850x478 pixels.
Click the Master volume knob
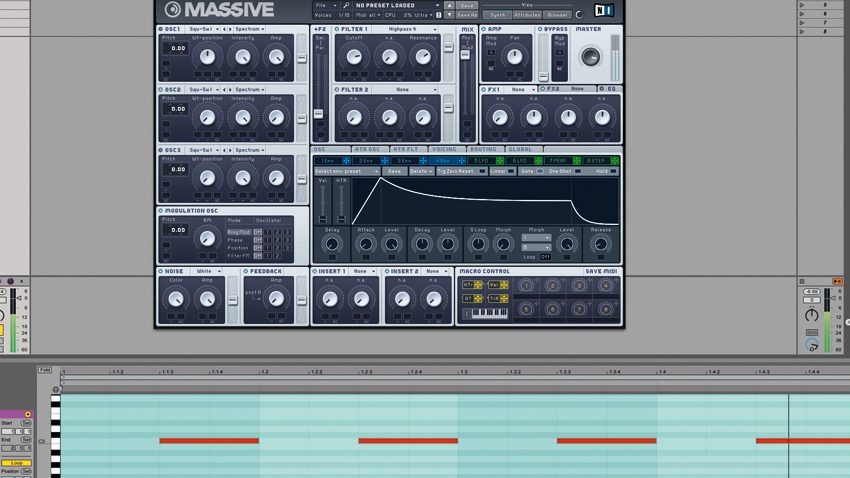point(590,56)
